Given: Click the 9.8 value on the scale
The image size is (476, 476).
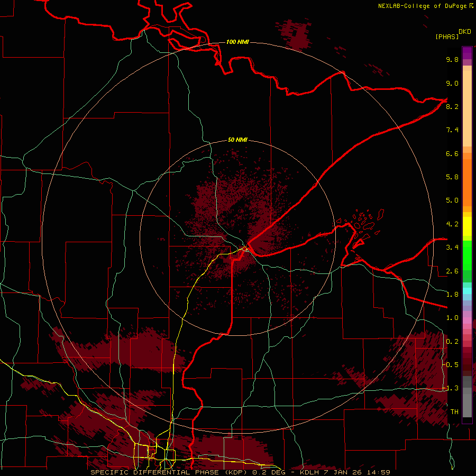Looking at the screenshot, I should [452, 60].
